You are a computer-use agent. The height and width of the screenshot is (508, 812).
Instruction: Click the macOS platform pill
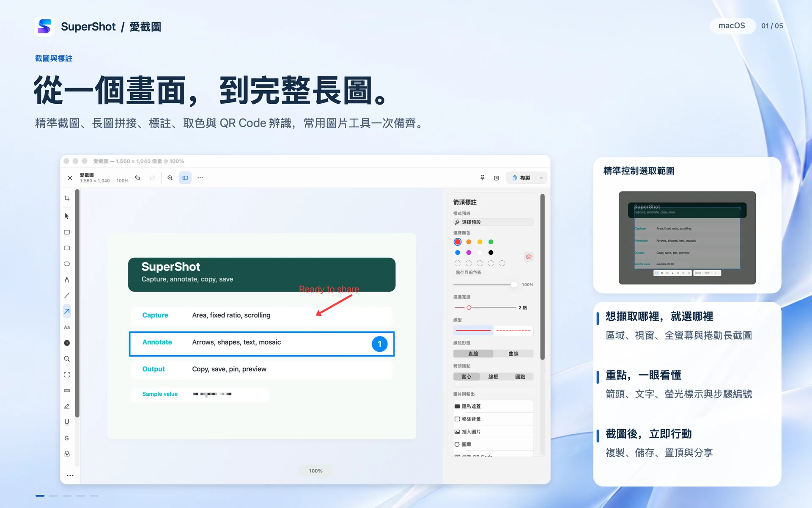pyautogui.click(x=732, y=26)
